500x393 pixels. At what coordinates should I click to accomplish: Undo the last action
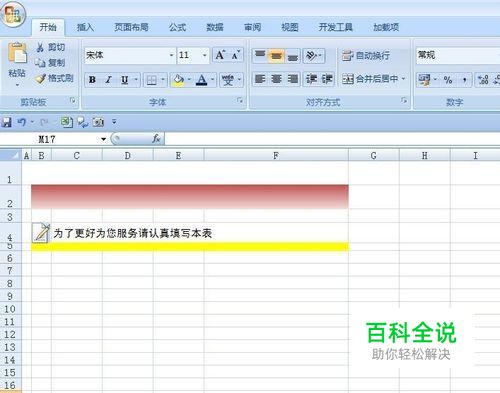point(22,122)
